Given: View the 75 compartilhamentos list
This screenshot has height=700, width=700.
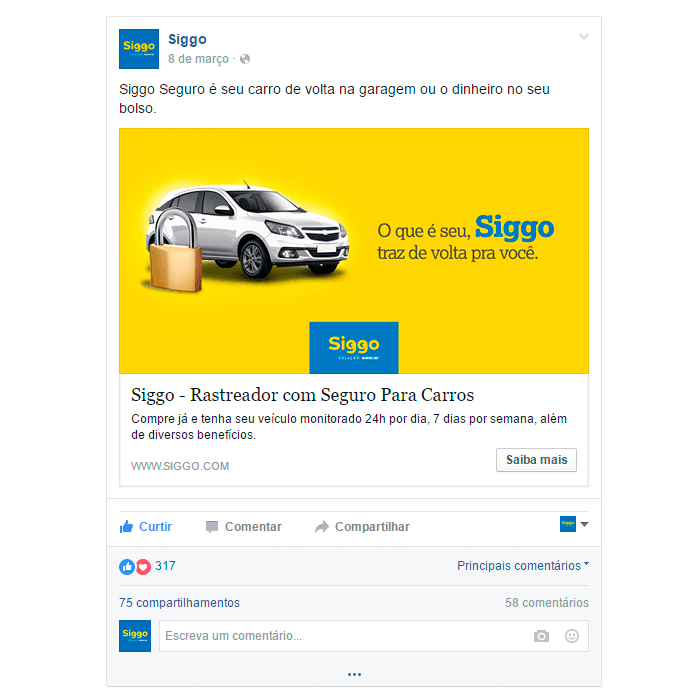Looking at the screenshot, I should pyautogui.click(x=179, y=603).
